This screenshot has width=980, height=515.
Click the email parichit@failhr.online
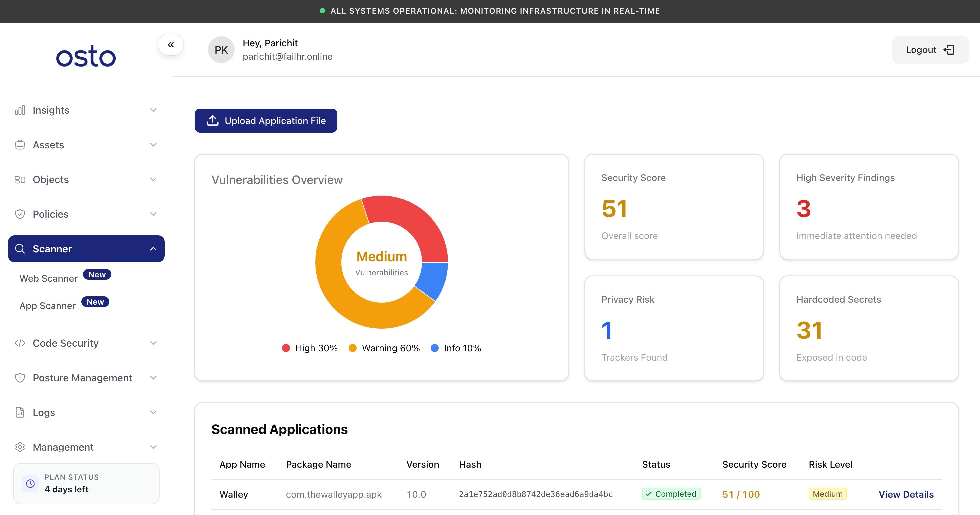pyautogui.click(x=288, y=56)
